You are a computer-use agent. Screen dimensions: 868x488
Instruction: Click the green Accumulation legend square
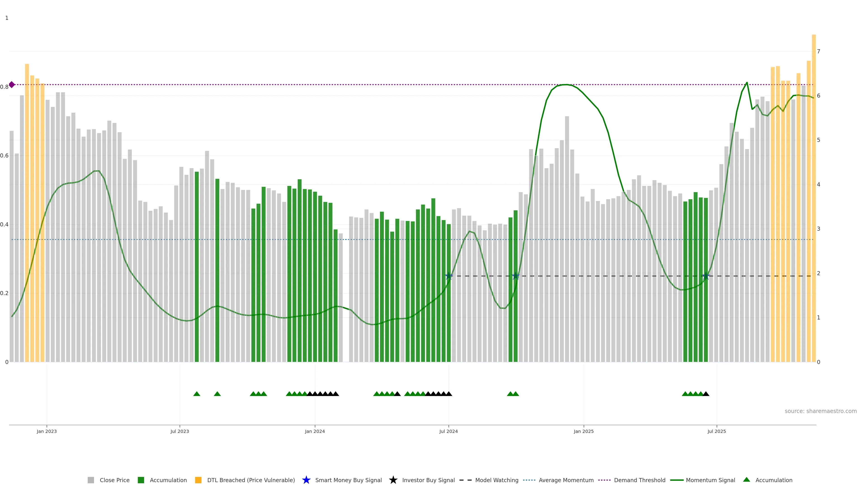pyautogui.click(x=141, y=480)
